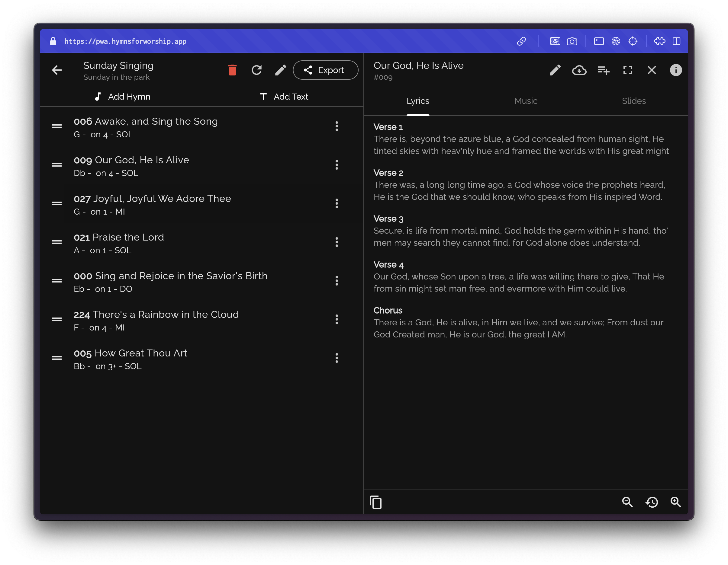Open options menu for Joyful, Joyful We Adore Thee
This screenshot has width=728, height=565.
click(337, 203)
